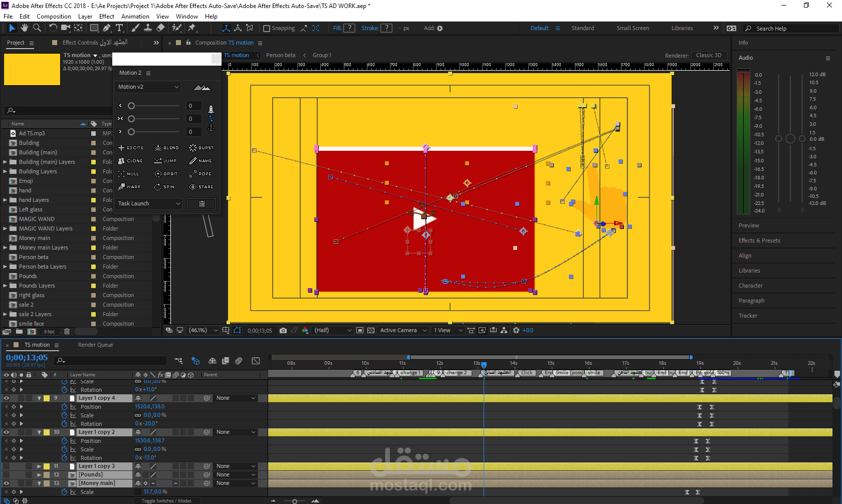842x504 pixels.
Task: Select the Pen tool
Action: point(106,28)
